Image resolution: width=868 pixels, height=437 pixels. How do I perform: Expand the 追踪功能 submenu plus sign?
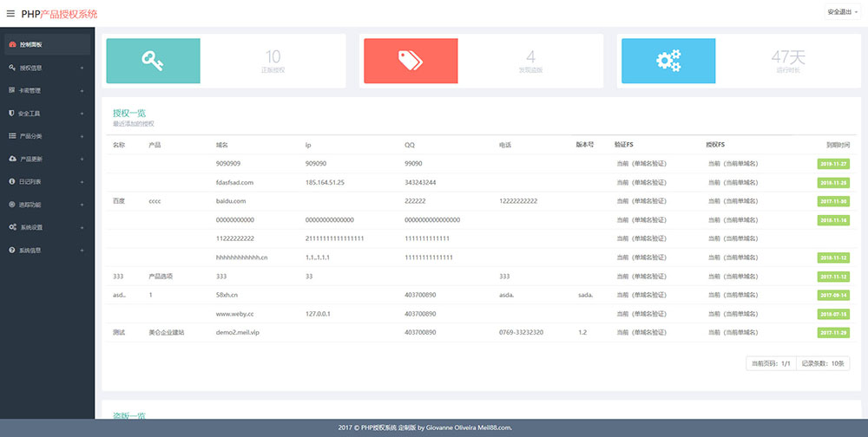[82, 205]
